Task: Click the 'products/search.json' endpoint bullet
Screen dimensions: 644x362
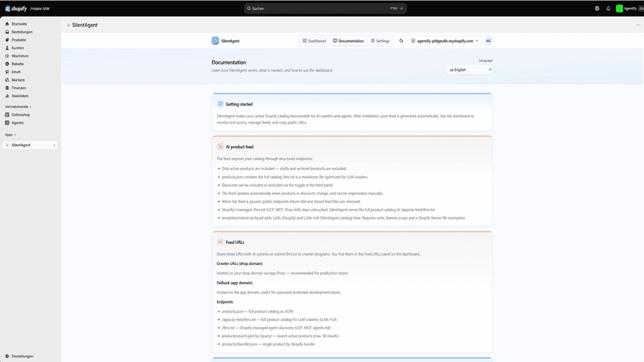Action: 280,336
